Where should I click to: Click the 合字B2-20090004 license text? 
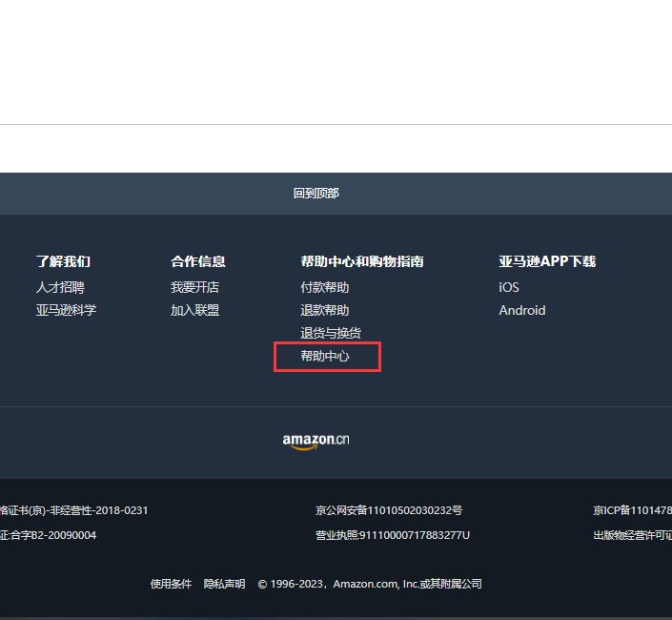click(48, 535)
